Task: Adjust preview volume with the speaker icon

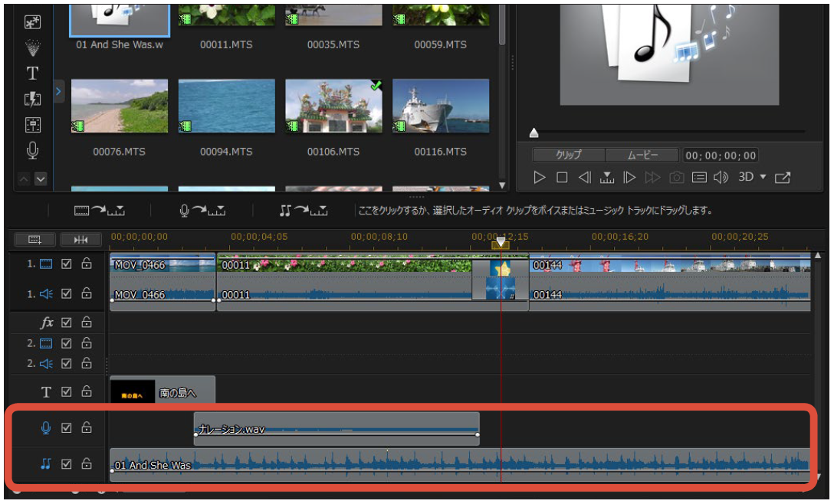Action: coord(721,178)
